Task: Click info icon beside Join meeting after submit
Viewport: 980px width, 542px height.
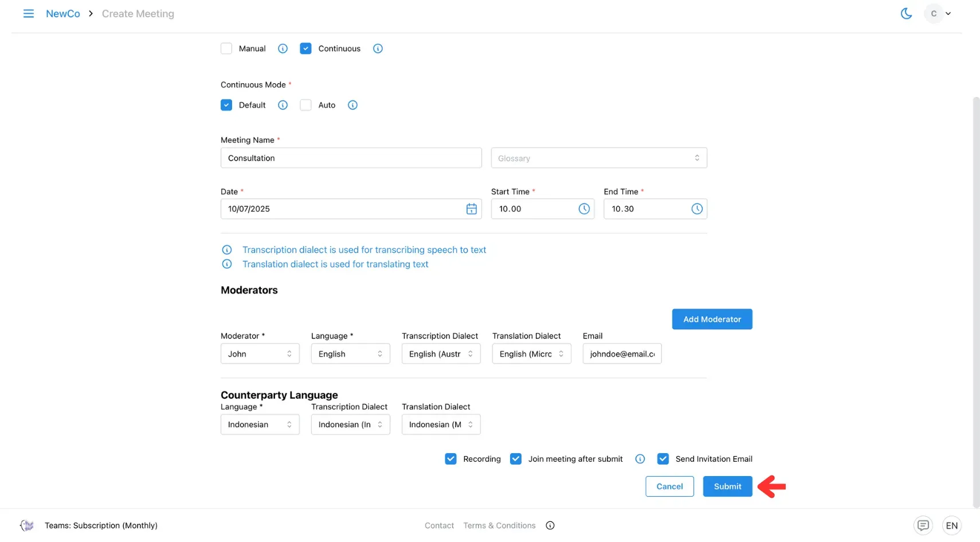Action: point(640,459)
